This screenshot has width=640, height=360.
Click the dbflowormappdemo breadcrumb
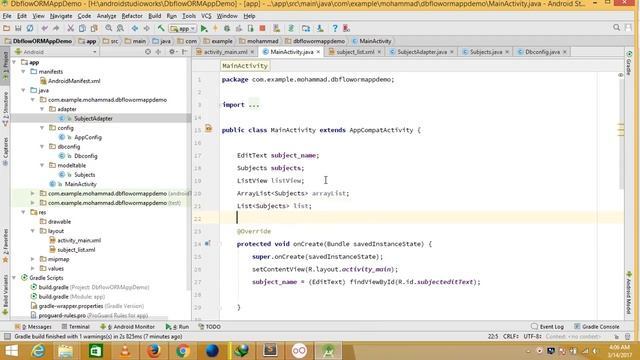315,41
